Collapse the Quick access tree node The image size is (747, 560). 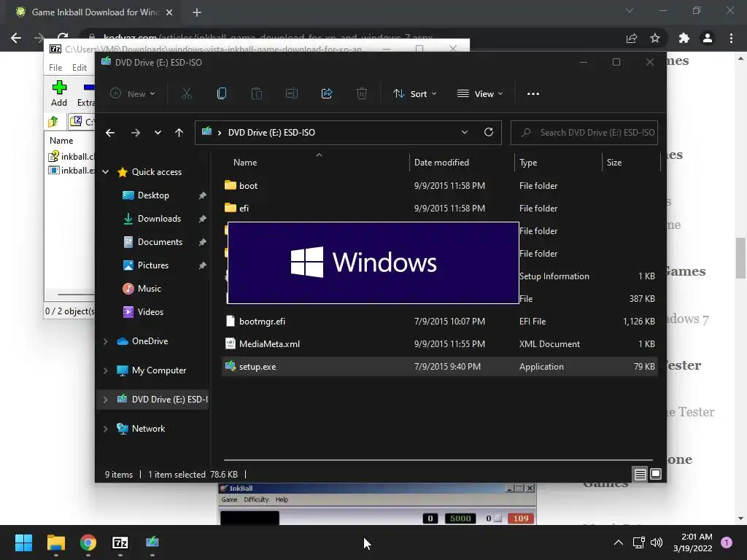click(106, 172)
